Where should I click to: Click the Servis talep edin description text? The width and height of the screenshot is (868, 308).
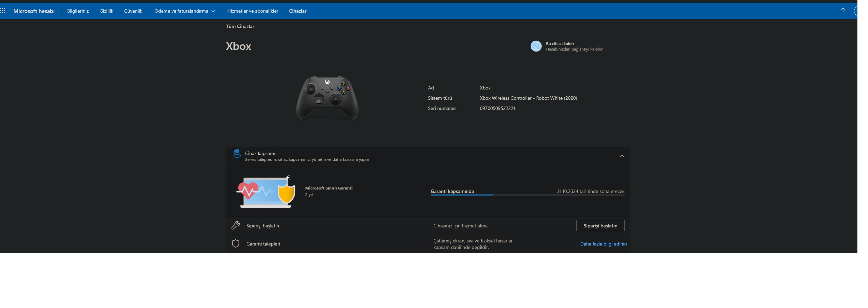(x=307, y=159)
